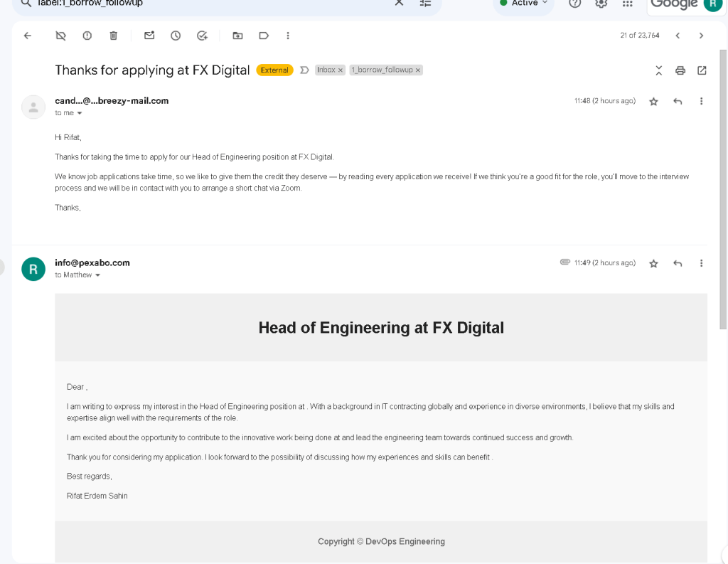Show the older conversation arrow
The image size is (728, 564).
click(701, 36)
